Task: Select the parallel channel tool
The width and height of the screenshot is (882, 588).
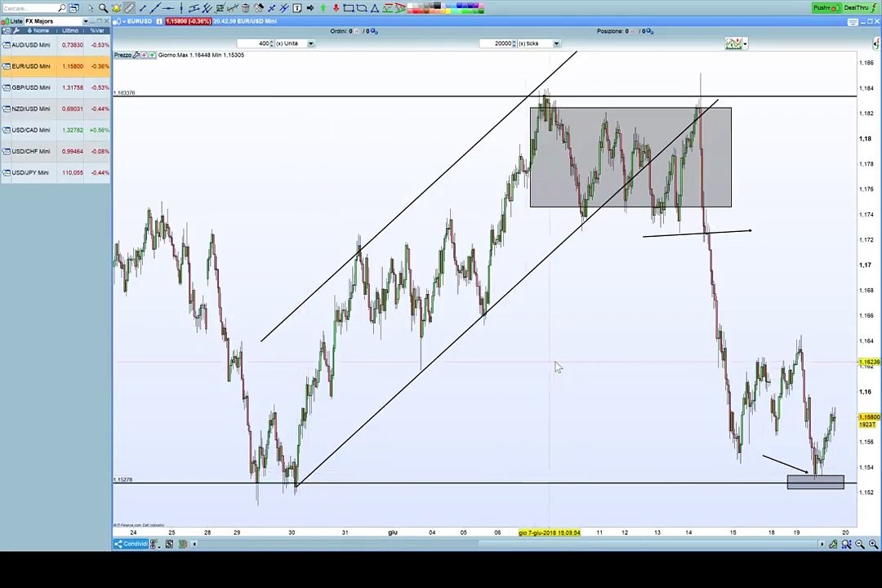Action: tap(194, 8)
